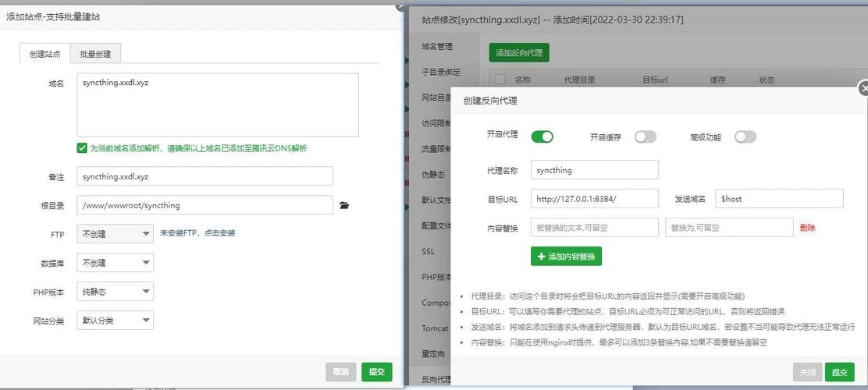Tick the select-all checkbox in proxy table header
Screen dimensions: 868x390
[x=500, y=80]
